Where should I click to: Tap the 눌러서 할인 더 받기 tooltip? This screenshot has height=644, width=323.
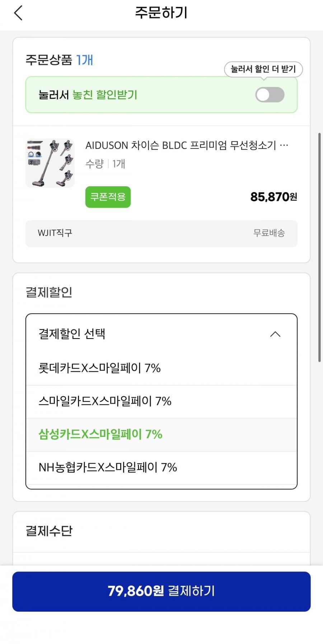(263, 69)
